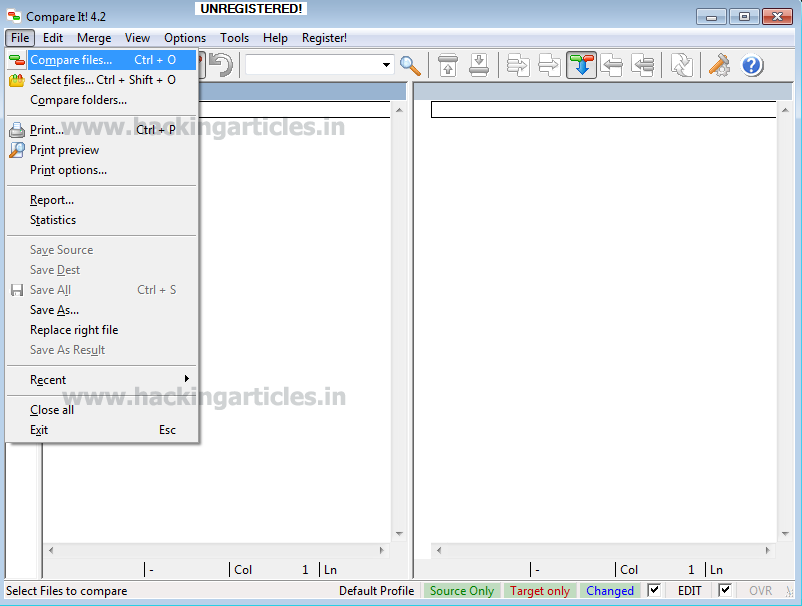Screen dimensions: 802x606
Task: Choose Select files... menu entry
Action: (102, 80)
